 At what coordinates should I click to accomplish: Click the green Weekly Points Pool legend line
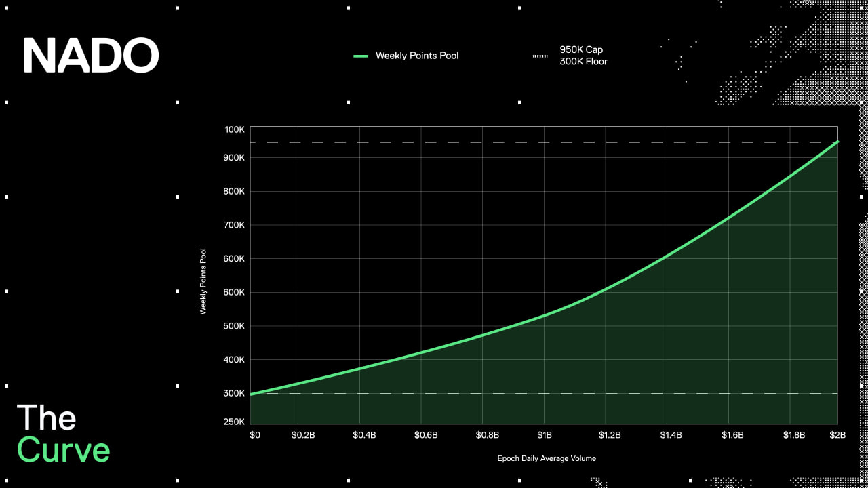pyautogui.click(x=361, y=56)
